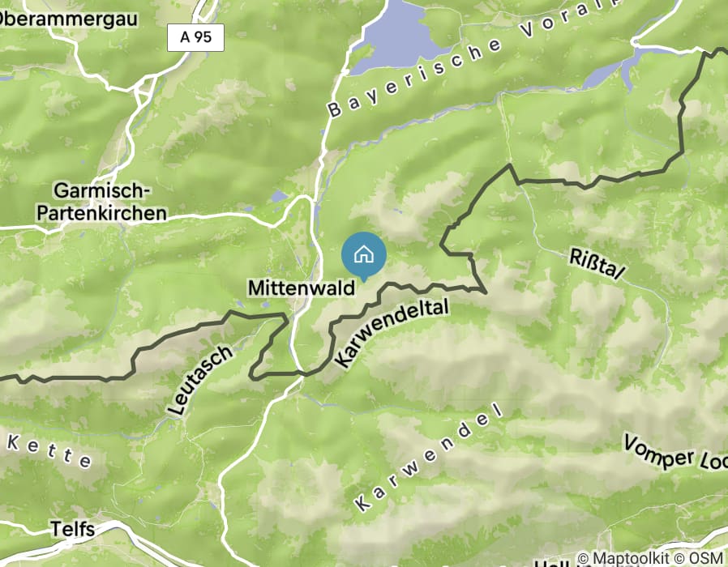Viewport: 728px width, 567px height.
Task: Click the A 95 highway shield
Action: 196,37
